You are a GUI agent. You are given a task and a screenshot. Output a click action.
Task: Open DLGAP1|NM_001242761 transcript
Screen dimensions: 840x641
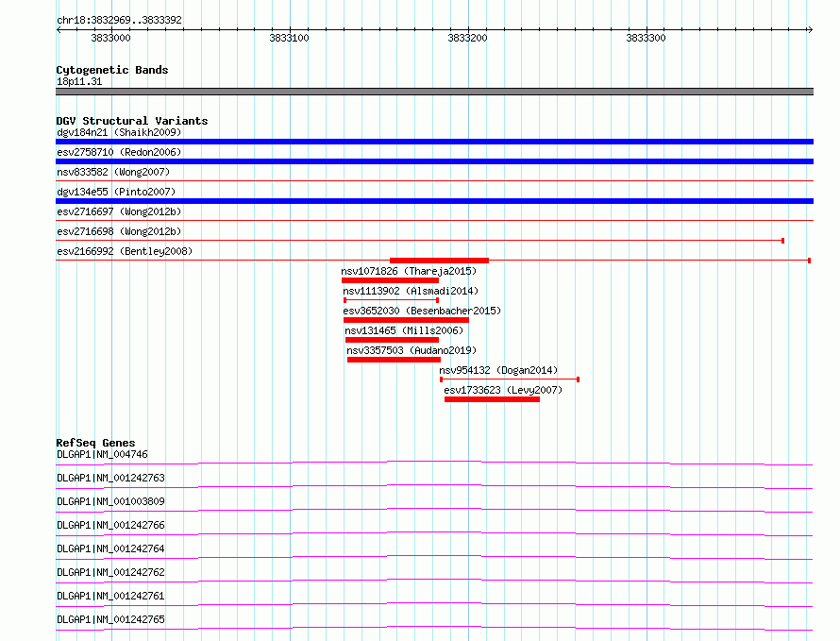(110, 596)
